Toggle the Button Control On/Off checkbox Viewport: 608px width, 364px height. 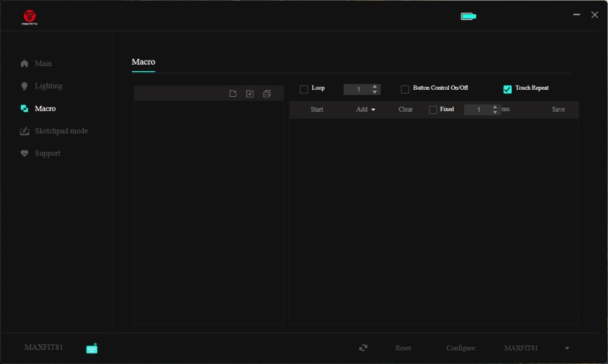pos(405,89)
